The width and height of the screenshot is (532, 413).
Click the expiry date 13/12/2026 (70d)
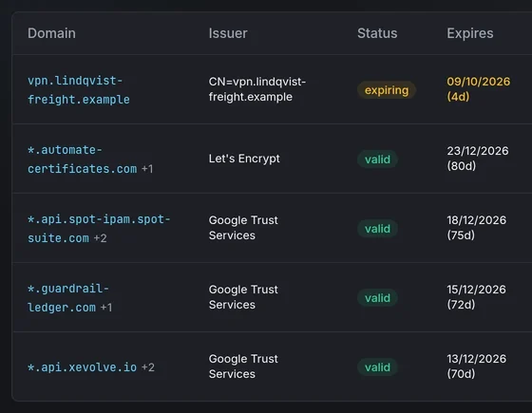(x=476, y=366)
